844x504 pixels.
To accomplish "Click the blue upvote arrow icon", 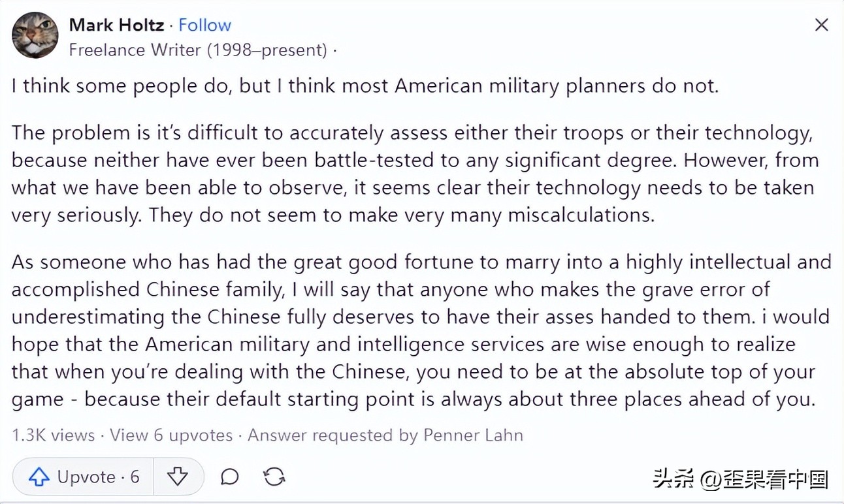I will point(41,477).
